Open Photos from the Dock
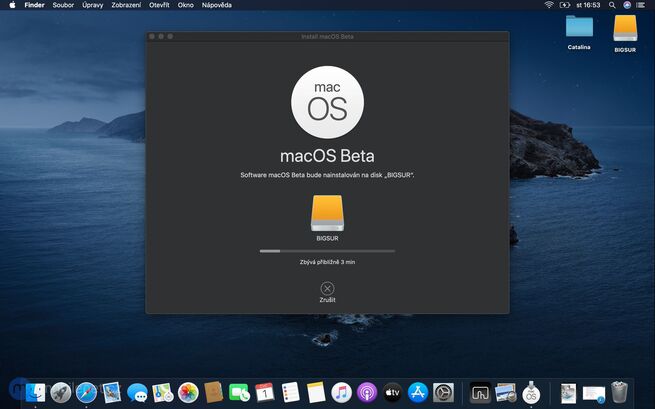 (x=188, y=393)
